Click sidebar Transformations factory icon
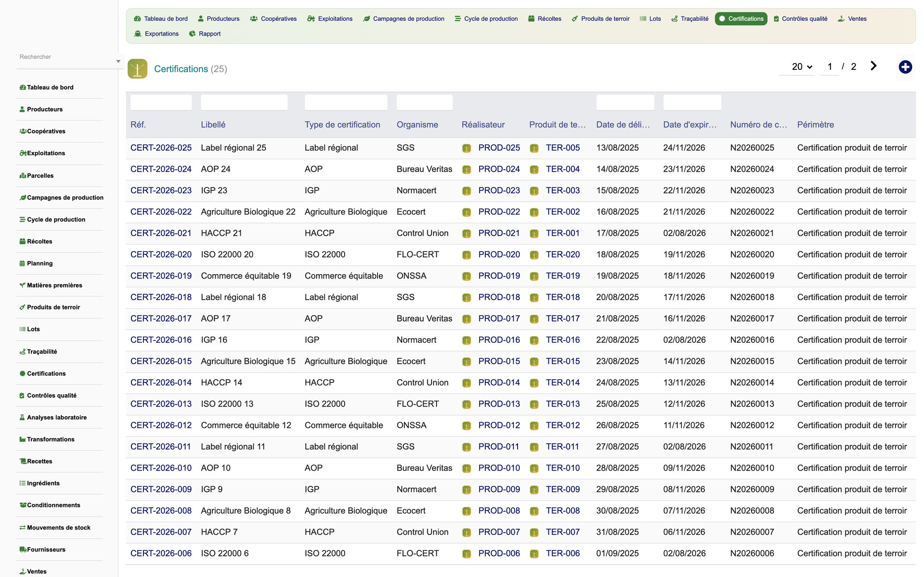The height and width of the screenshot is (577, 924). [22, 439]
